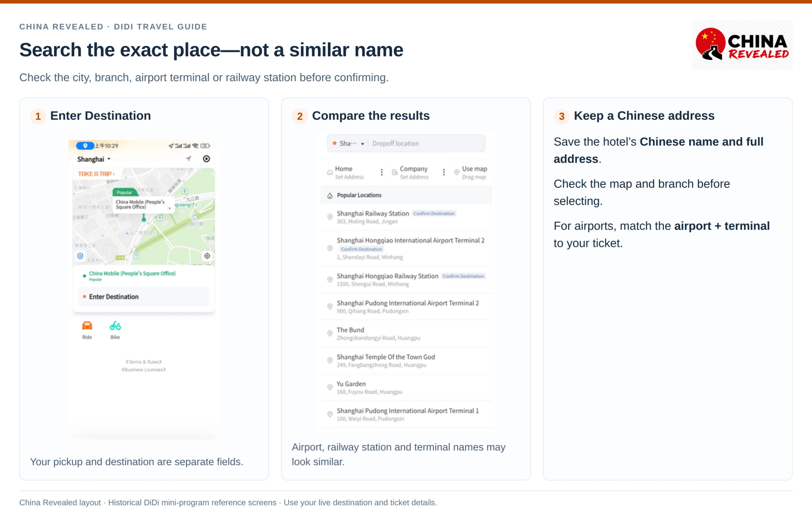The width and height of the screenshot is (812, 522).
Task: Select Shanghai Hongqiao Railway Station result
Action: (x=406, y=280)
